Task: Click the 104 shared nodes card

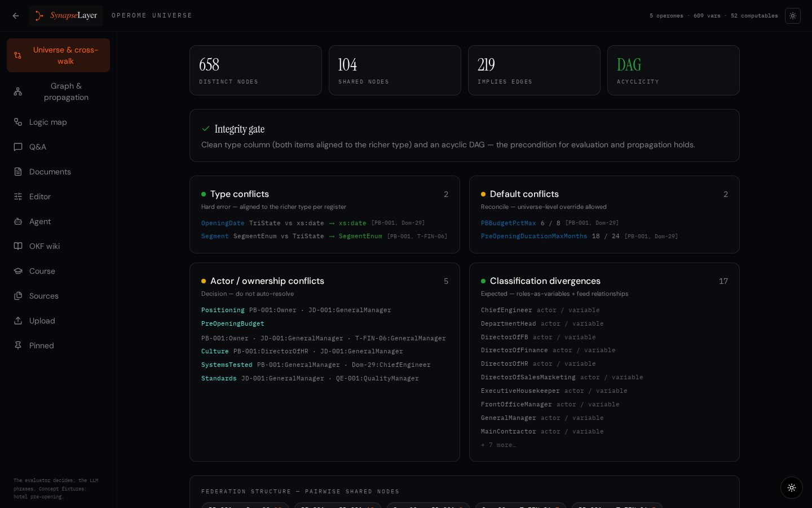Action: (x=395, y=70)
